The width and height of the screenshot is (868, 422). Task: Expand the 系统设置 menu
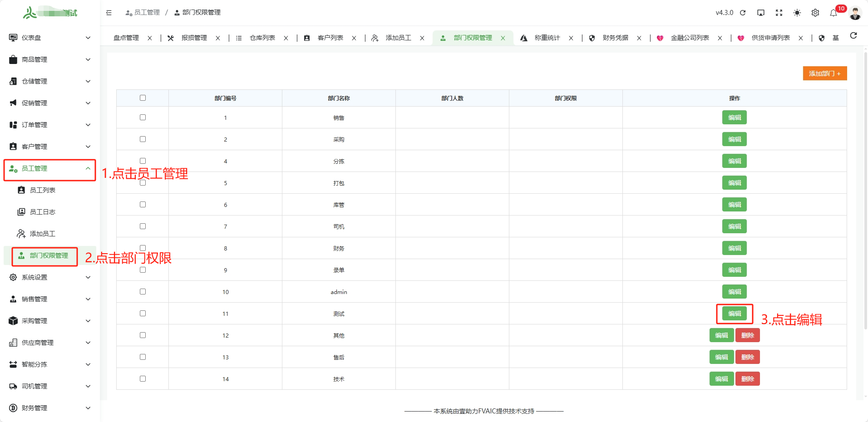click(x=49, y=277)
